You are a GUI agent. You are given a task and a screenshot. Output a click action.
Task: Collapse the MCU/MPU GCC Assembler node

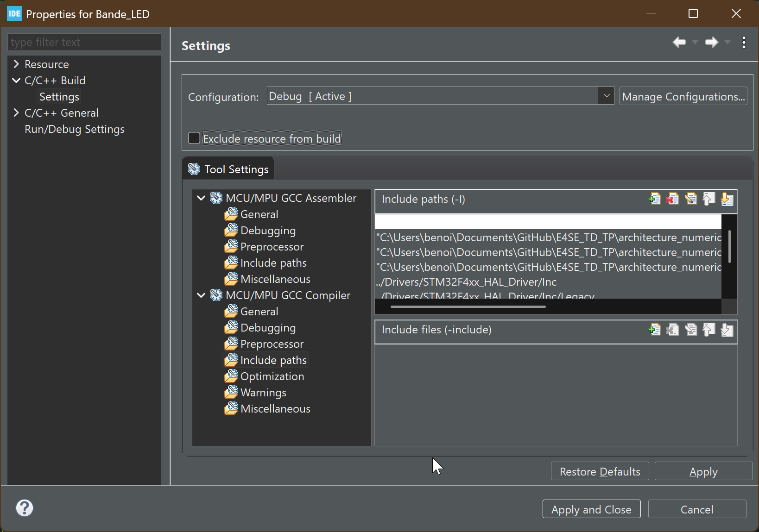tap(201, 198)
